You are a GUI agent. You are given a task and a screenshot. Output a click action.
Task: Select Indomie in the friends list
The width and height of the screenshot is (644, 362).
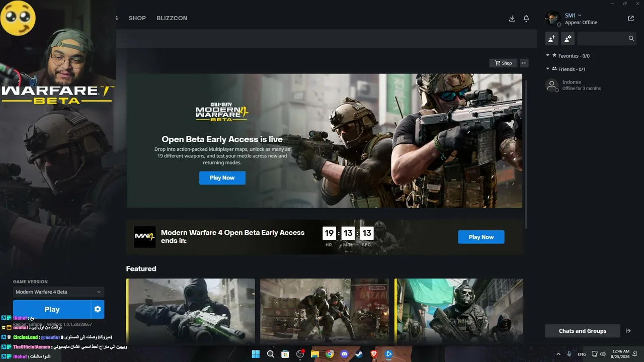pos(589,85)
